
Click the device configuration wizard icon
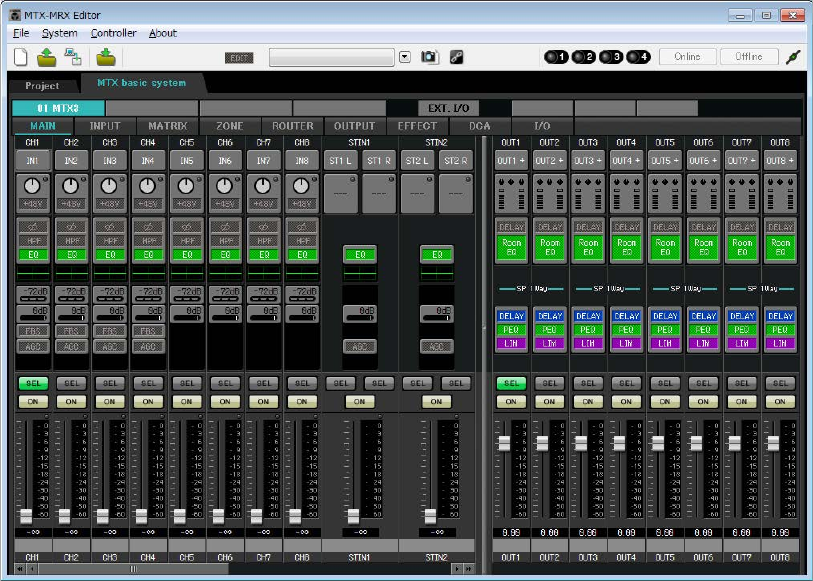73,57
